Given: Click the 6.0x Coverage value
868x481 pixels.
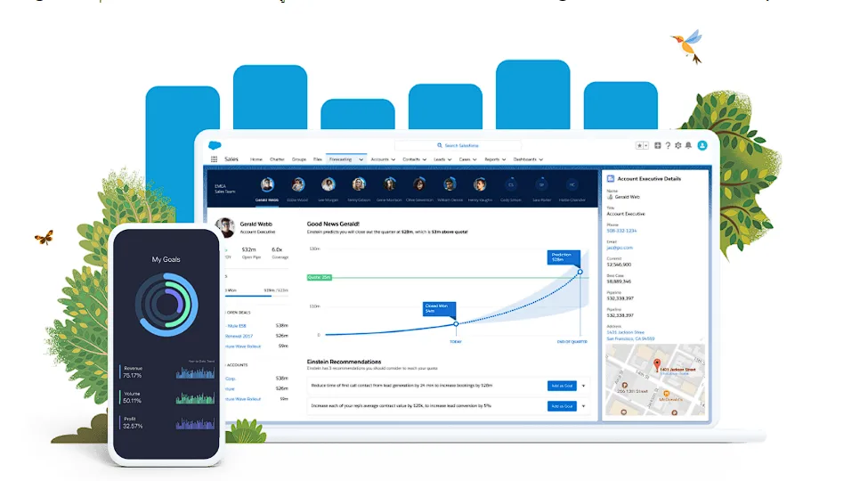Looking at the screenshot, I should point(278,250).
